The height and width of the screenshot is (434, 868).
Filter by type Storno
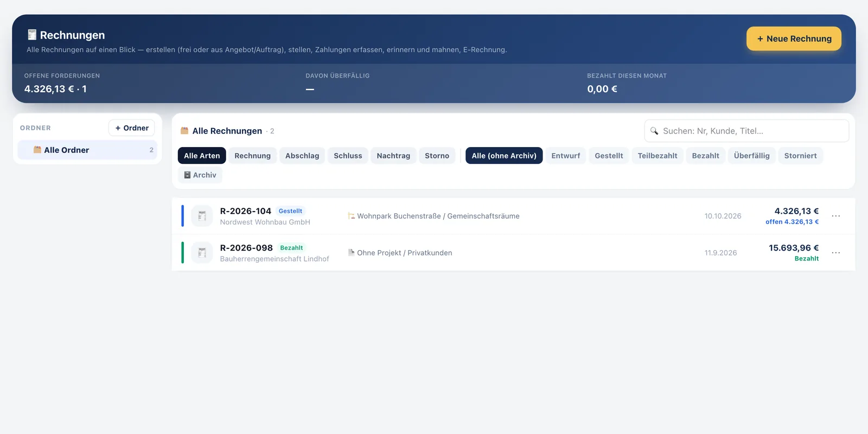click(x=437, y=156)
